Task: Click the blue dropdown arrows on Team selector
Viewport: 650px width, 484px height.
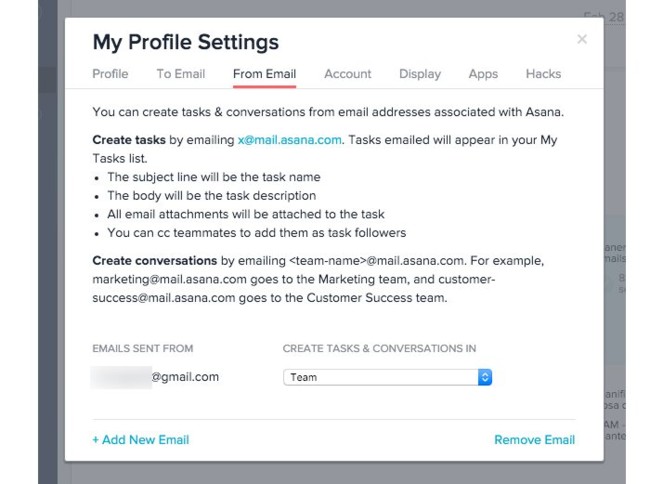Action: 485,377
